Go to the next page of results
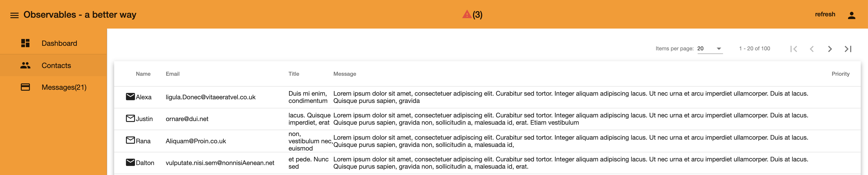 (x=830, y=49)
